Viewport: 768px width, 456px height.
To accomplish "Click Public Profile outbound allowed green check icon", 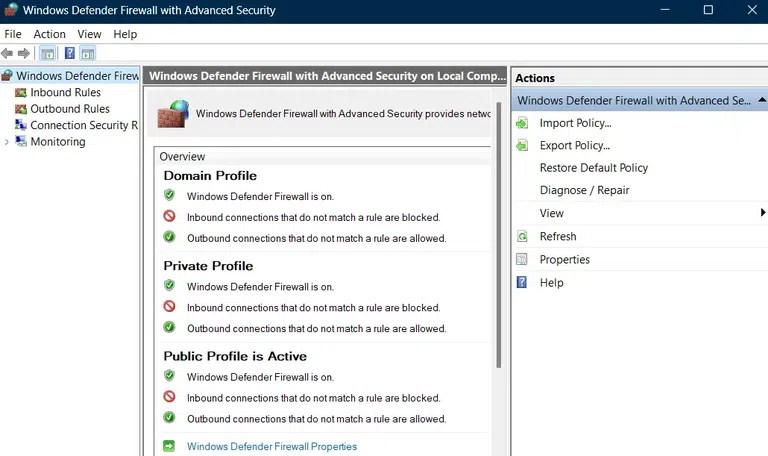I will [x=169, y=417].
